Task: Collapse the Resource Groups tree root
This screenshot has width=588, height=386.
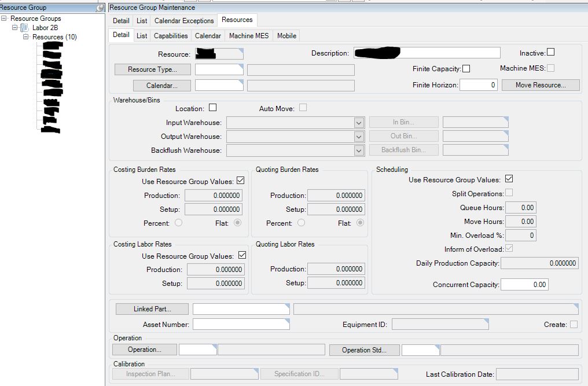Action: 3,18
